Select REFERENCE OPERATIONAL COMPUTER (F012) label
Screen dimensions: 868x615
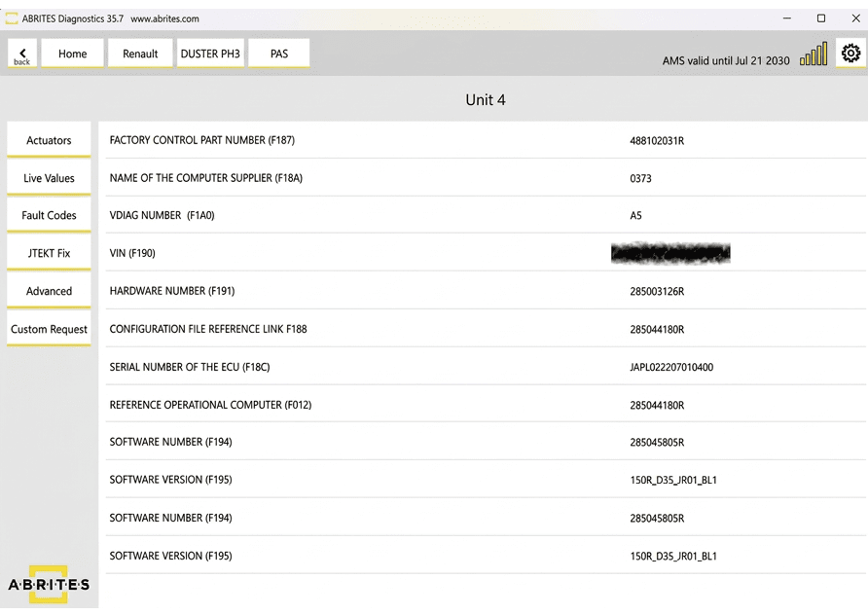(x=210, y=405)
